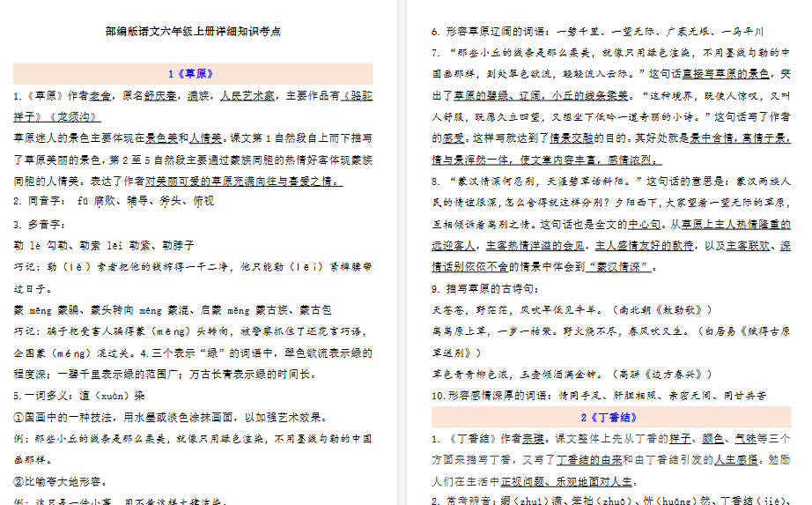The height and width of the screenshot is (505, 812).
Task: Click the verse 天苍苍，野茫茫
Action: tap(572, 310)
